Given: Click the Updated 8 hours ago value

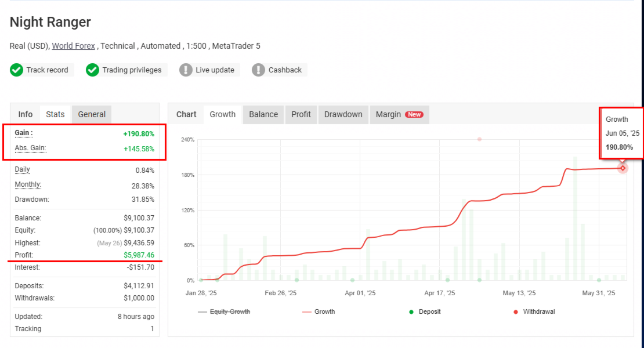Looking at the screenshot, I should (x=136, y=317).
